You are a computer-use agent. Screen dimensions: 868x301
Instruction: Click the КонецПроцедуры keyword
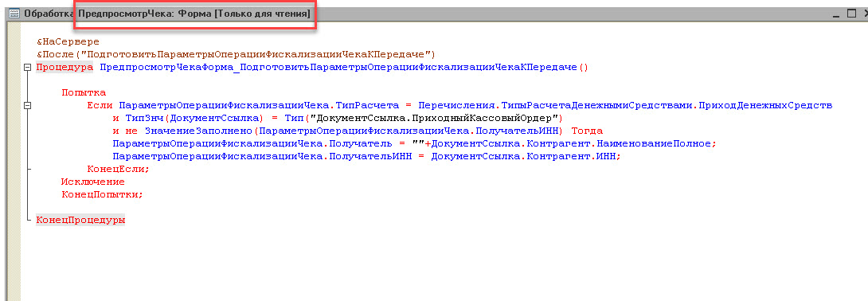pos(80,221)
